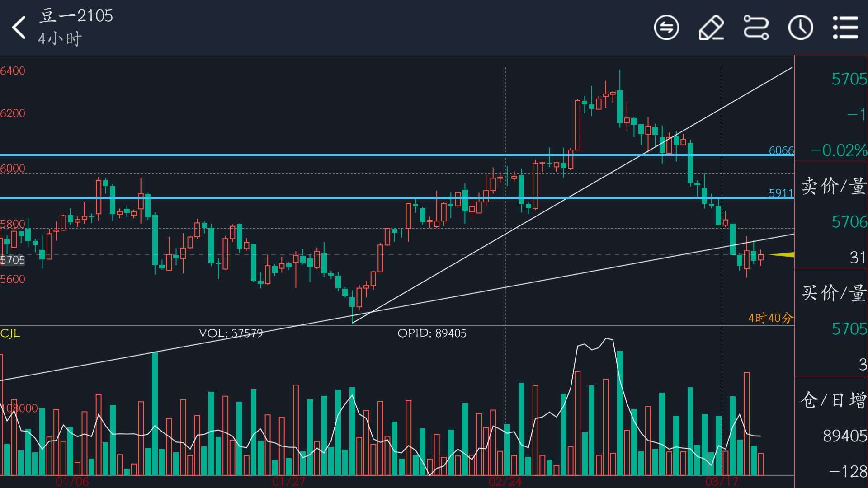Open the list menu icon
The height and width of the screenshot is (488, 868).
[x=845, y=28]
